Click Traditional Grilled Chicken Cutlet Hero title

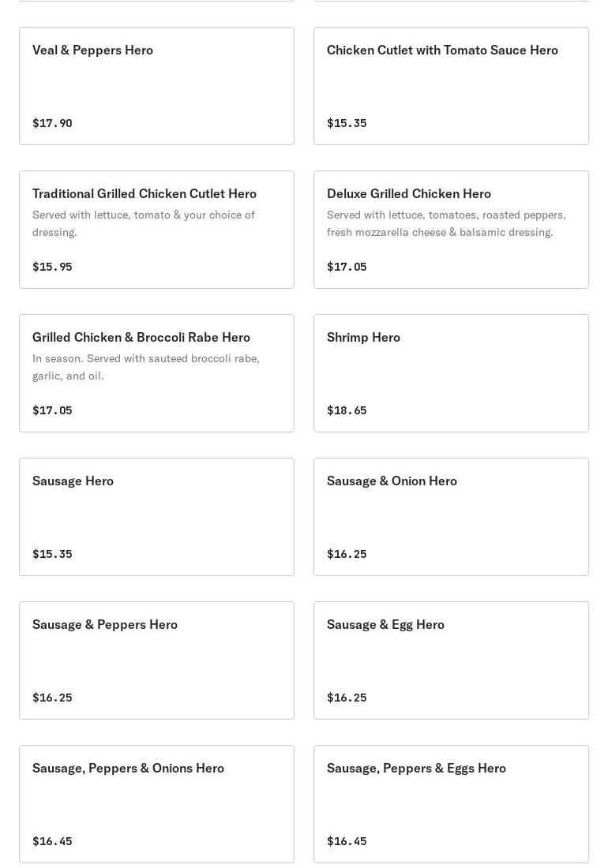[x=144, y=193]
